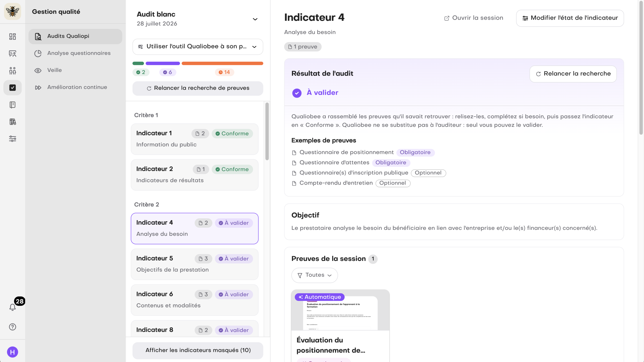The height and width of the screenshot is (362, 644).
Task: Select the Indicateur 5 card
Action: click(195, 264)
